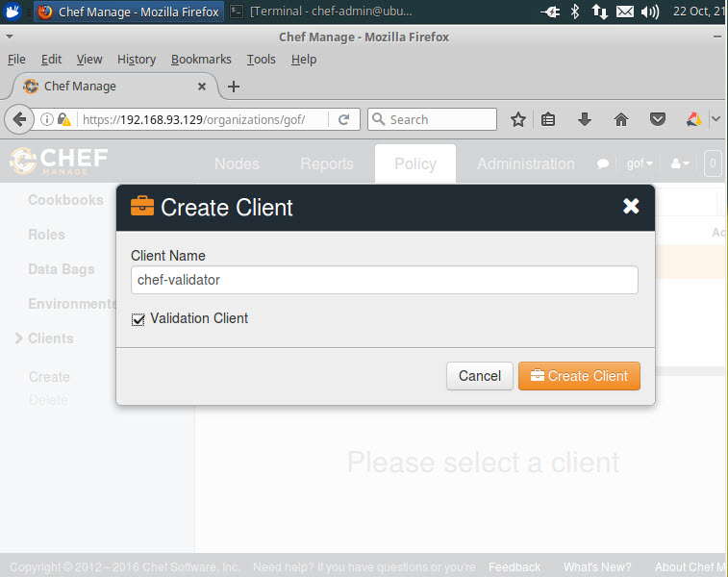This screenshot has width=728, height=577.
Task: Click the power plug tray icon
Action: coord(551,12)
